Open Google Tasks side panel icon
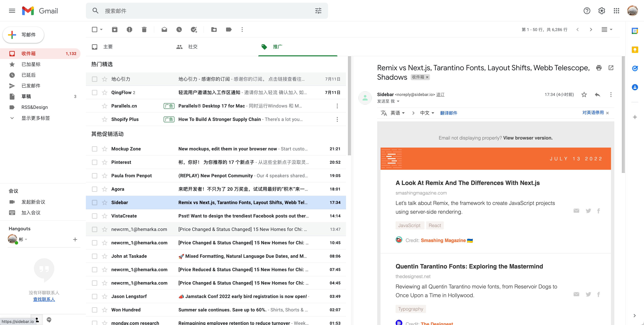Screen dimensions: 644x325 pyautogui.click(x=635, y=68)
